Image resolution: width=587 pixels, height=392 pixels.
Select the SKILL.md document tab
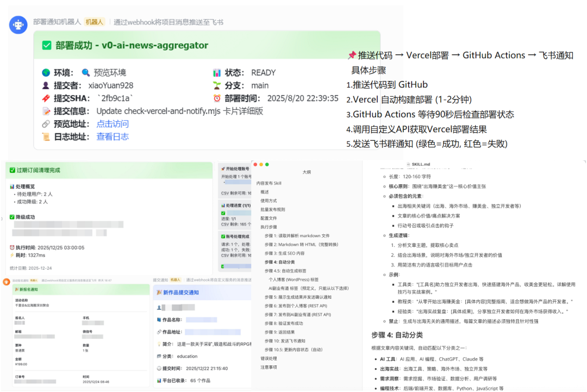(x=419, y=164)
